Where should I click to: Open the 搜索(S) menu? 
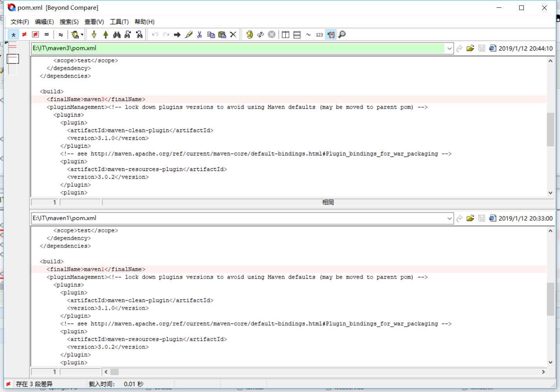(69, 22)
